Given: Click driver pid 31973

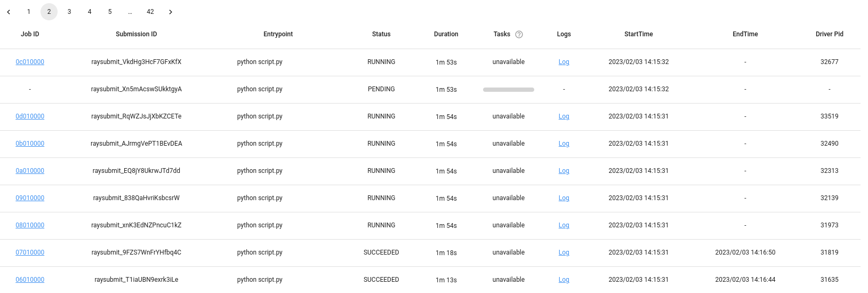Looking at the screenshot, I should pyautogui.click(x=830, y=225).
